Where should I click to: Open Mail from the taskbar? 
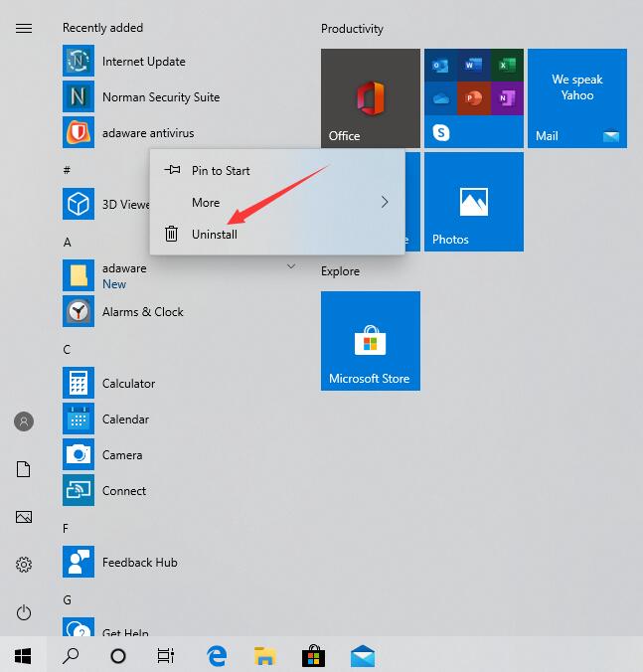click(363, 656)
